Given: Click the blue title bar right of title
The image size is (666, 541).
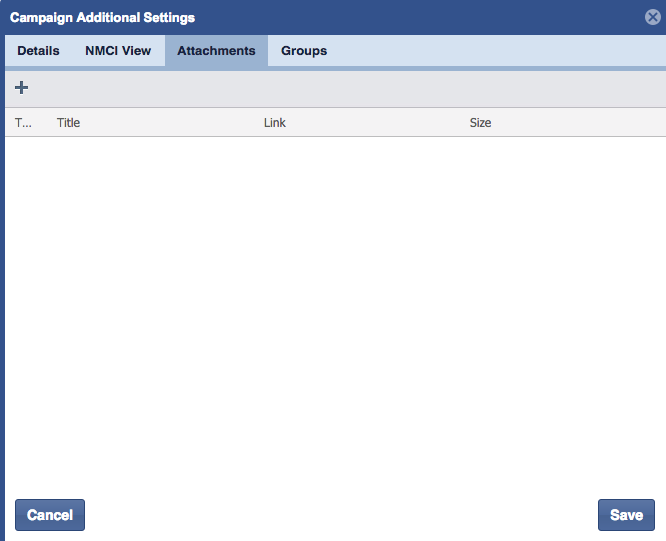Looking at the screenshot, I should point(420,17).
